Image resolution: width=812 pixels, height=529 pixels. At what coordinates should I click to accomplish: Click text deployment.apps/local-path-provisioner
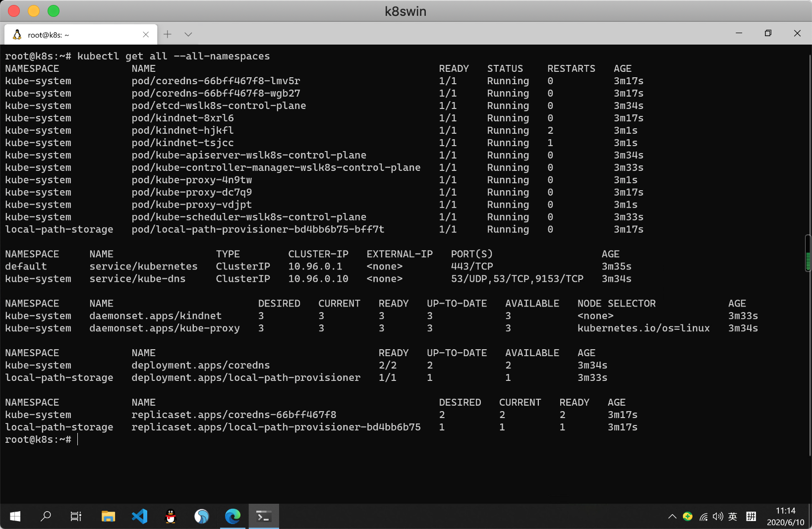click(x=246, y=378)
